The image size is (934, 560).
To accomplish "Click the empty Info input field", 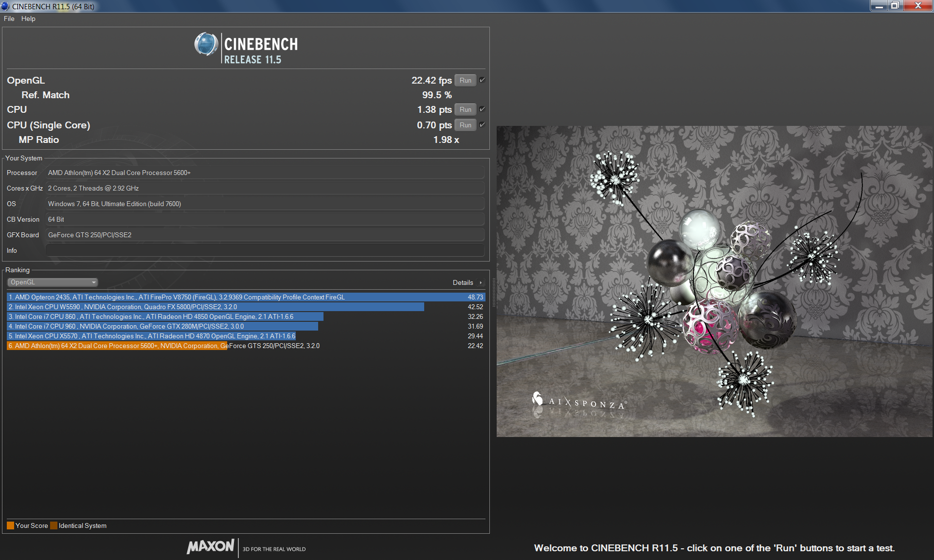I will tap(265, 250).
